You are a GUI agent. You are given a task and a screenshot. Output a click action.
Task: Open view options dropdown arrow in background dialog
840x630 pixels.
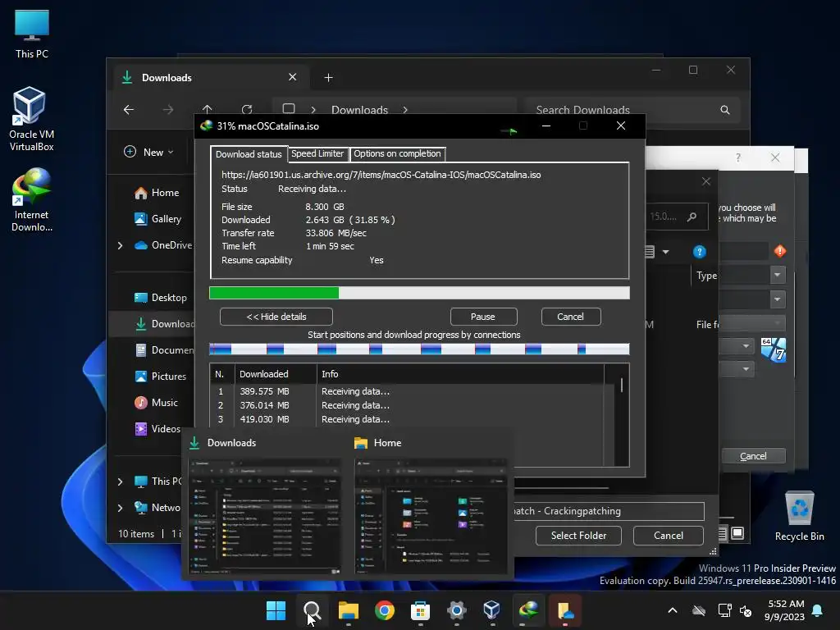pos(665,252)
